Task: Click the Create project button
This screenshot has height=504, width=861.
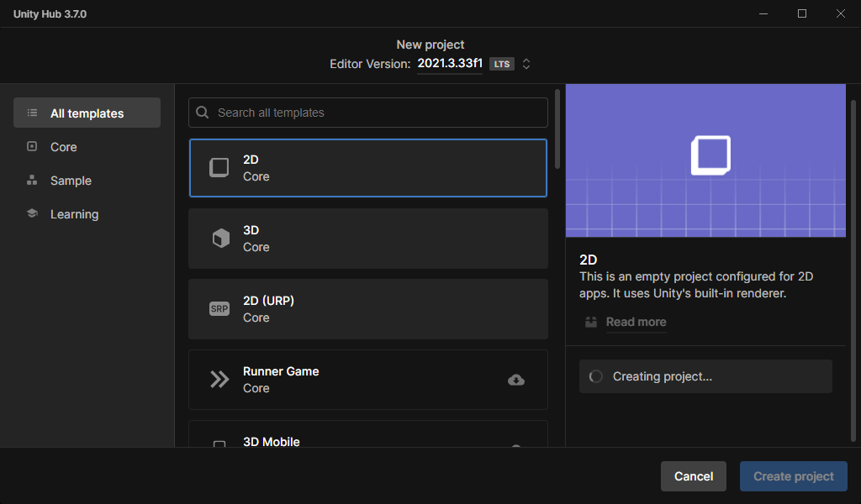Action: pos(793,476)
